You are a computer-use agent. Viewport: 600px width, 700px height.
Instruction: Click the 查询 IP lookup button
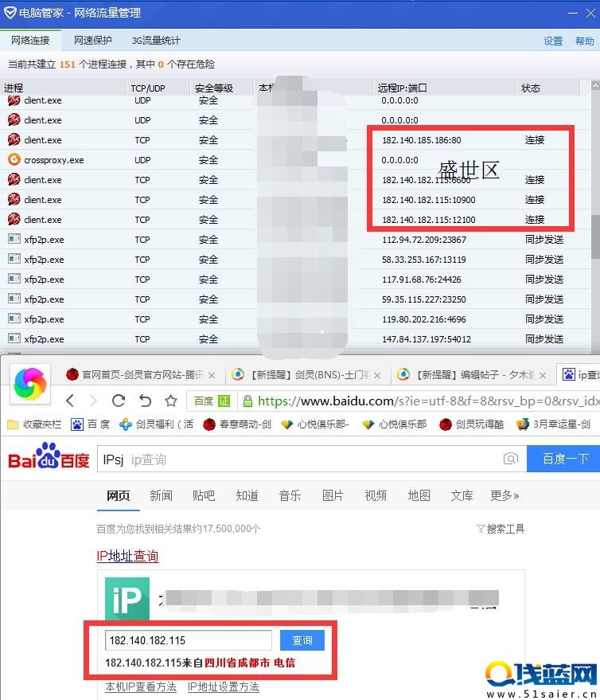coord(302,640)
